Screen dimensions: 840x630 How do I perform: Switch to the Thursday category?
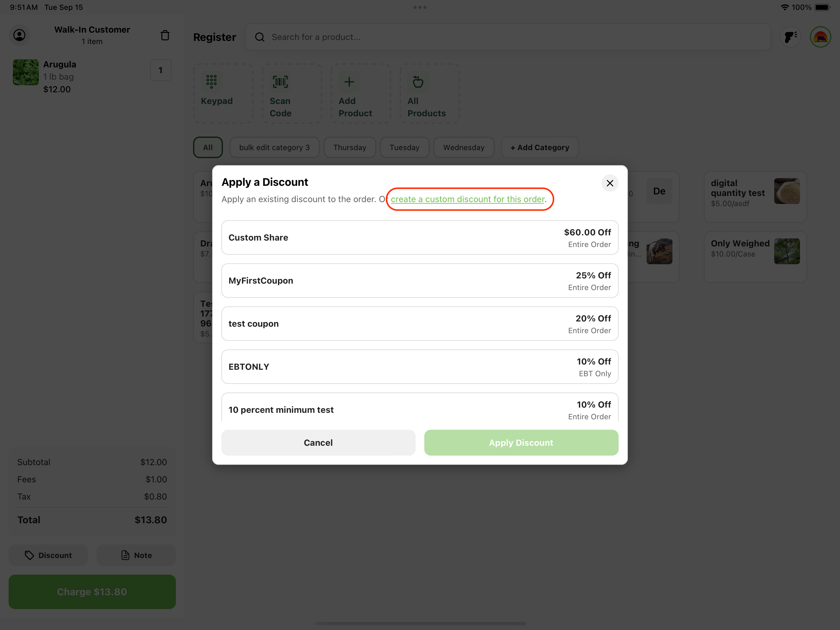[349, 147]
